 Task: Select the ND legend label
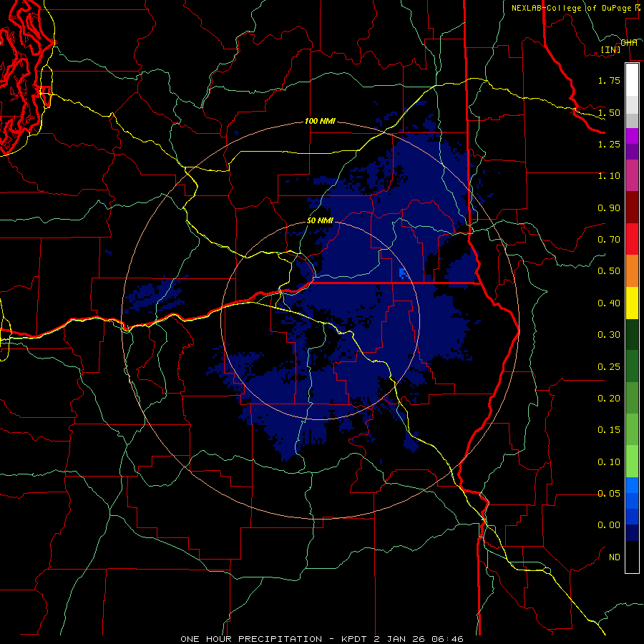tap(615, 557)
